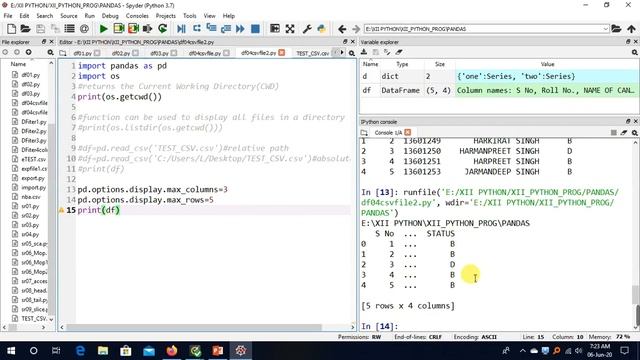Screen dimensions: 640x360
Task: Start debugging with the Debug file icon
Action: click(181, 29)
